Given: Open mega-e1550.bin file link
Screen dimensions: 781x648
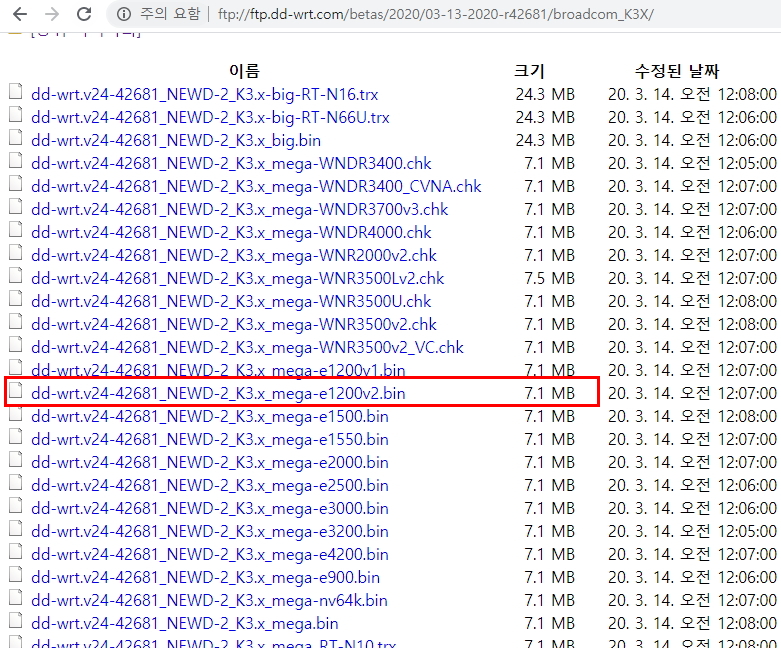Looking at the screenshot, I should click(x=210, y=439).
